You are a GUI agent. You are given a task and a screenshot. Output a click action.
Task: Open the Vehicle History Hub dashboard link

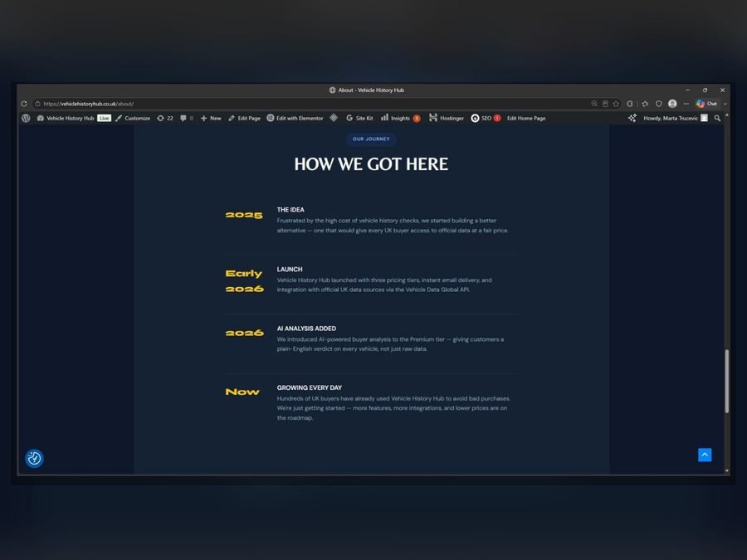66,118
